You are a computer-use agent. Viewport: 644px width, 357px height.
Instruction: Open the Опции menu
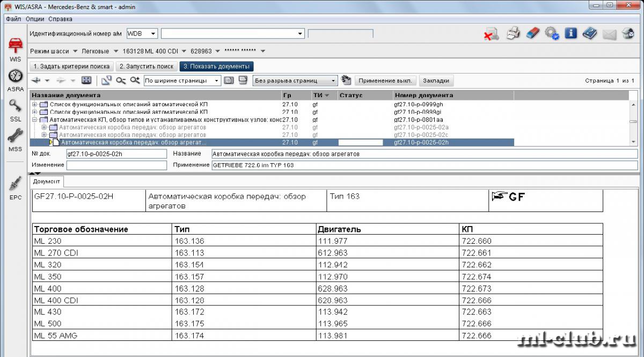[35, 19]
